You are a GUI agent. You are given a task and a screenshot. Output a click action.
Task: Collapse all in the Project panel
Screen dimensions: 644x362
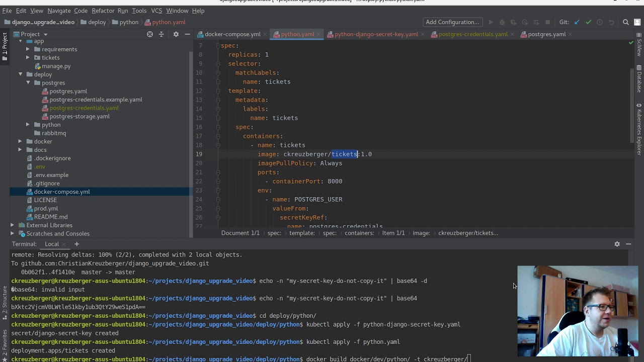162,34
